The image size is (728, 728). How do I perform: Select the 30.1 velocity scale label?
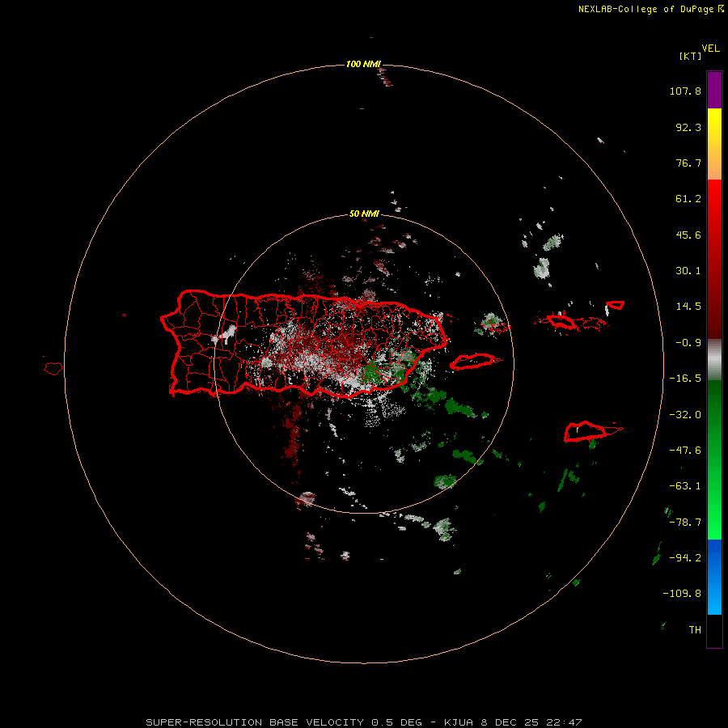pos(688,271)
